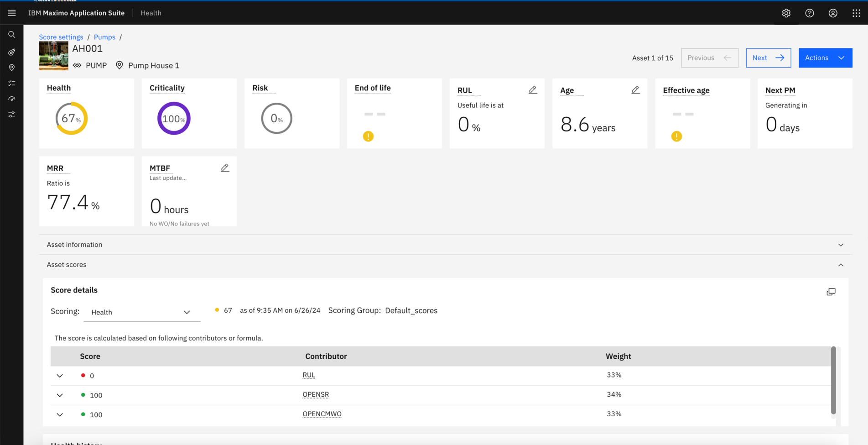Viewport: 868px width, 445px height.
Task: Edit the Age value via pencil icon
Action: point(635,90)
